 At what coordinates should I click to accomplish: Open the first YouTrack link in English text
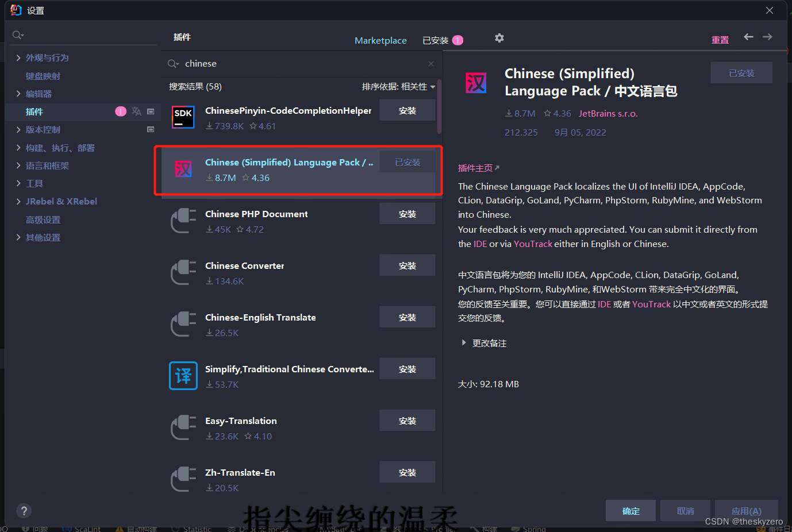click(x=533, y=244)
